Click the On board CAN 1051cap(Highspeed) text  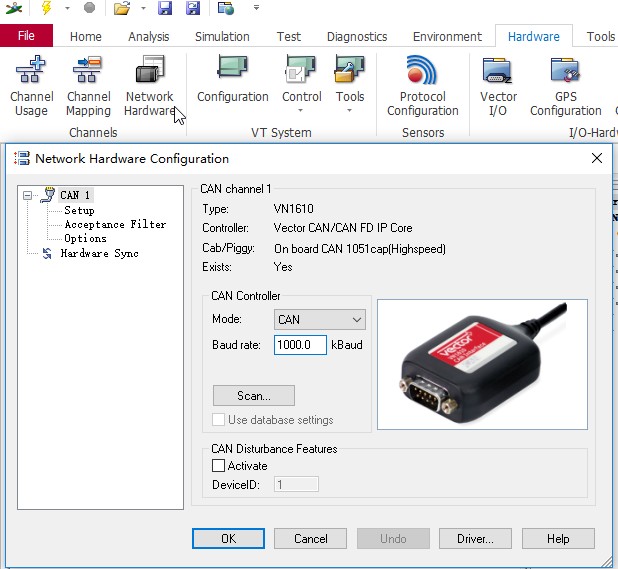point(360,249)
